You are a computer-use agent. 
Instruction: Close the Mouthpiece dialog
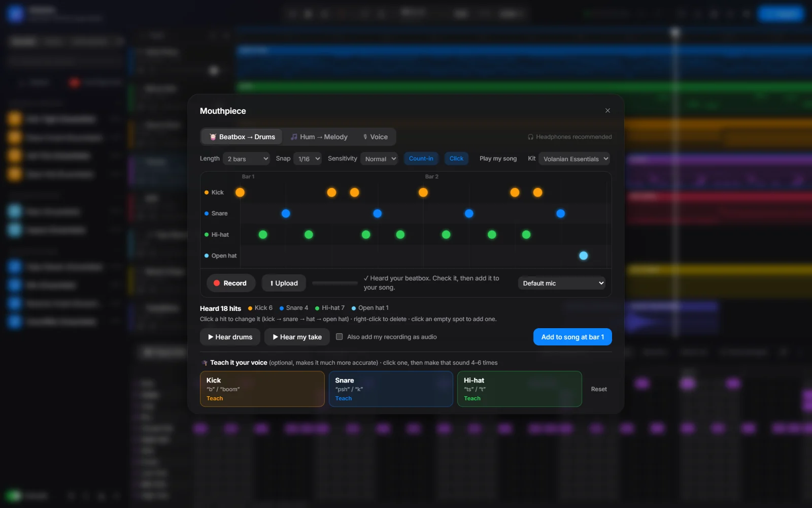[607, 111]
